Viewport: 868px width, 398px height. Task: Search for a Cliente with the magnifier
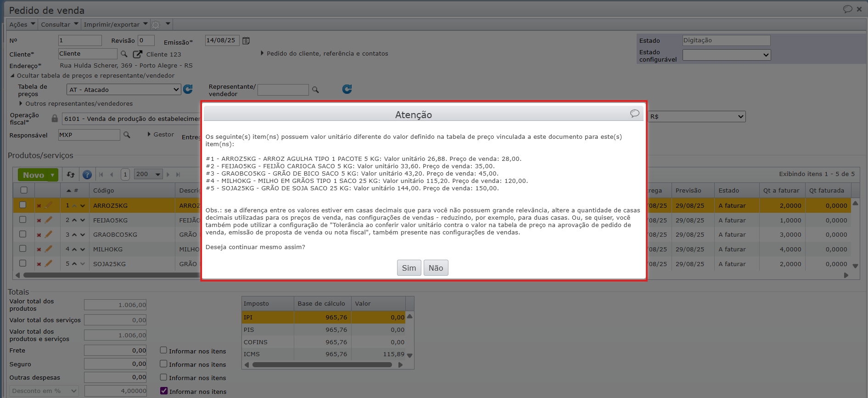124,54
